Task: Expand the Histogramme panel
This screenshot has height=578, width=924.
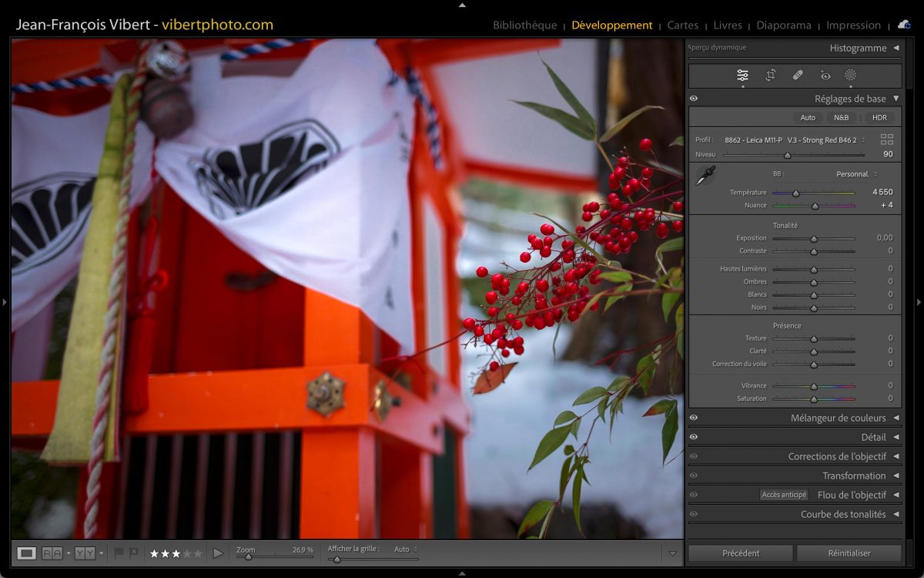Action: point(896,48)
